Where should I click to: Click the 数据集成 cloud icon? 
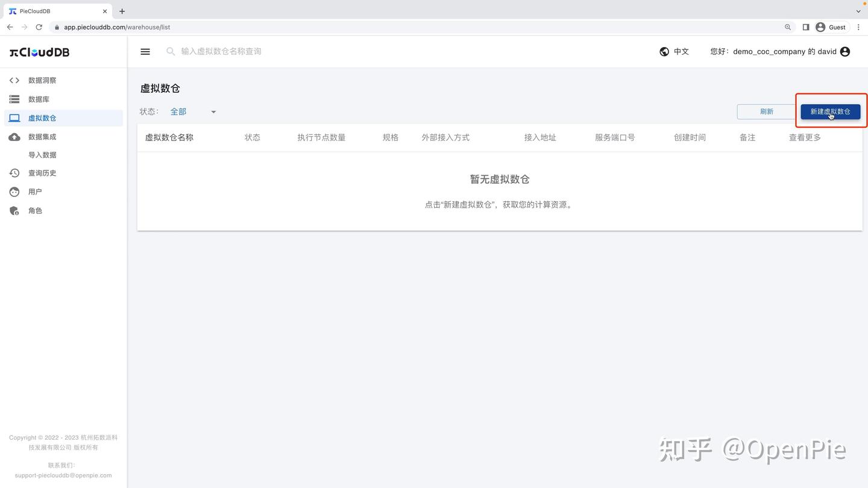click(x=14, y=136)
